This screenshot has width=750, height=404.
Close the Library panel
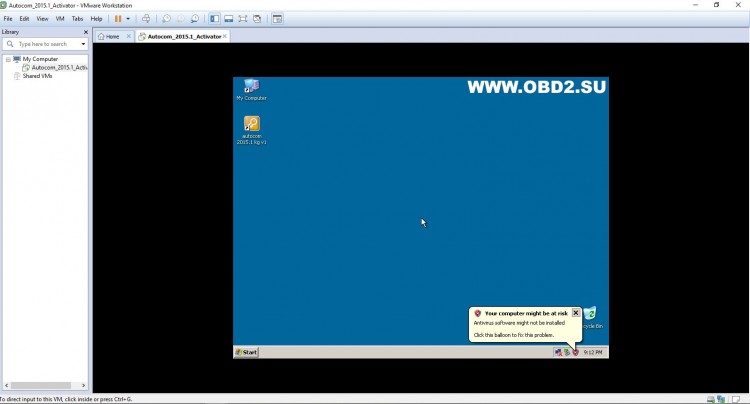85,32
